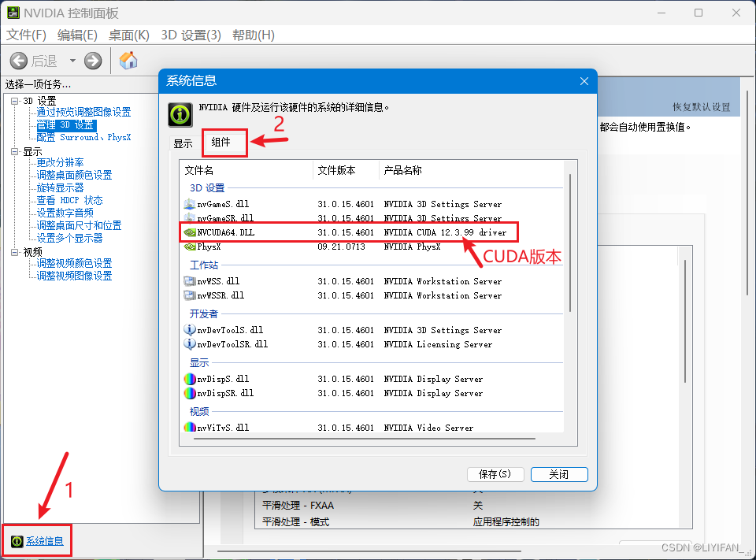Screen dimensions: 756x560
Task: Click the component list horizontal scrollbar
Action: click(x=365, y=439)
